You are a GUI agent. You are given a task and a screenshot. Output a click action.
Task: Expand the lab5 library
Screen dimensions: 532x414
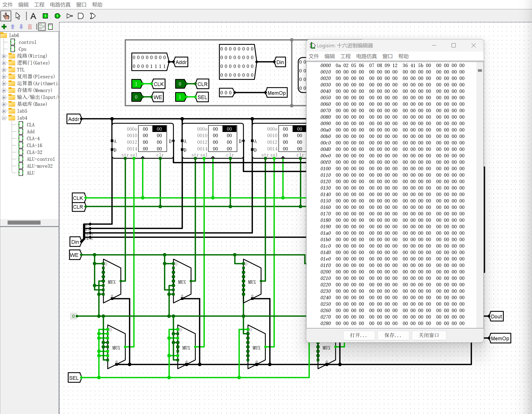(x=4, y=111)
